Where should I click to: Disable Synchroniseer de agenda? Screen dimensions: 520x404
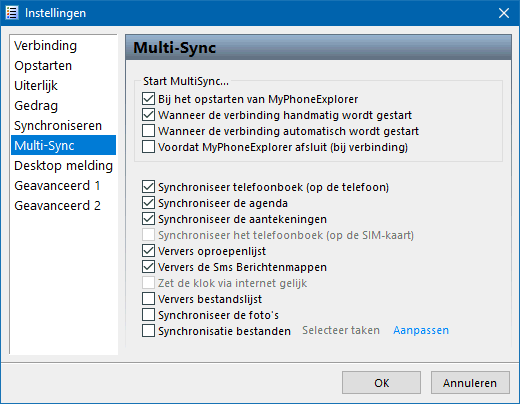tap(148, 203)
